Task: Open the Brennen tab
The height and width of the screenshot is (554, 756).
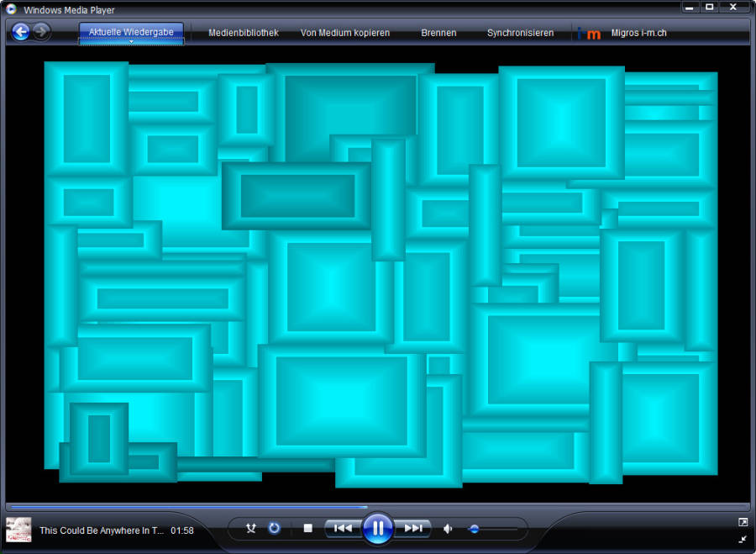Action: [x=438, y=34]
